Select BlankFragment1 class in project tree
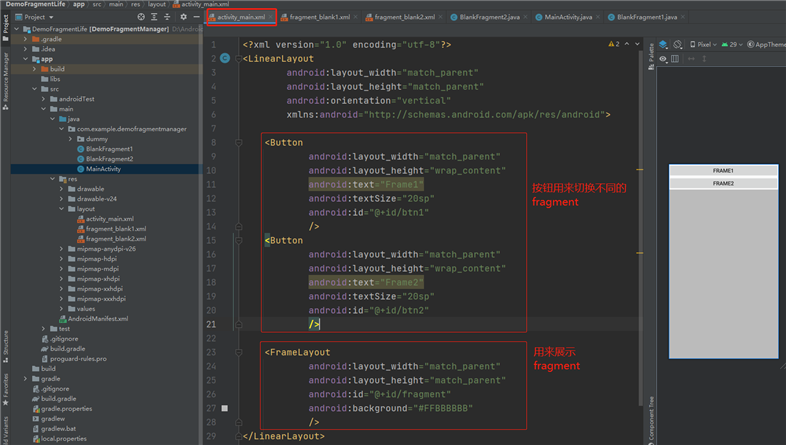This screenshot has height=445, width=786. pyautogui.click(x=109, y=149)
